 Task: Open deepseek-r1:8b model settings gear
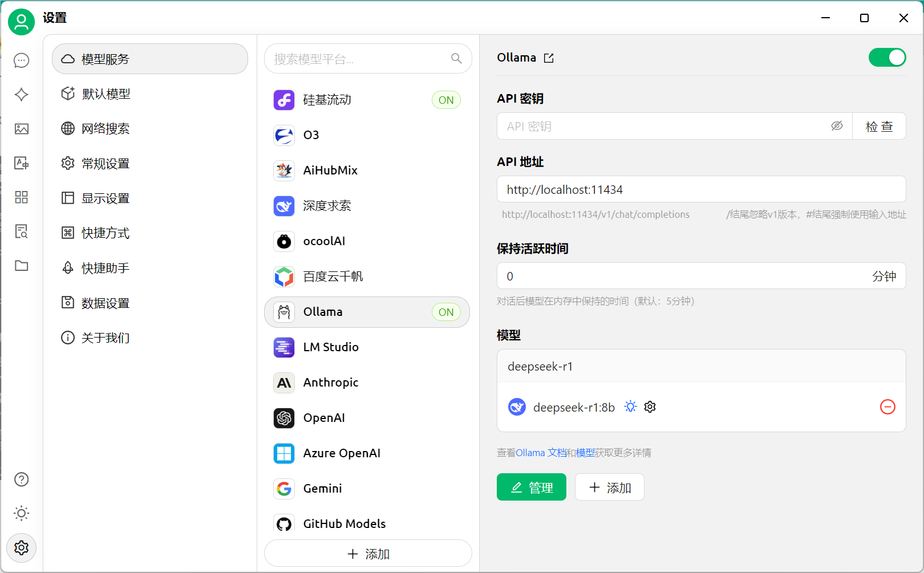pyautogui.click(x=650, y=407)
